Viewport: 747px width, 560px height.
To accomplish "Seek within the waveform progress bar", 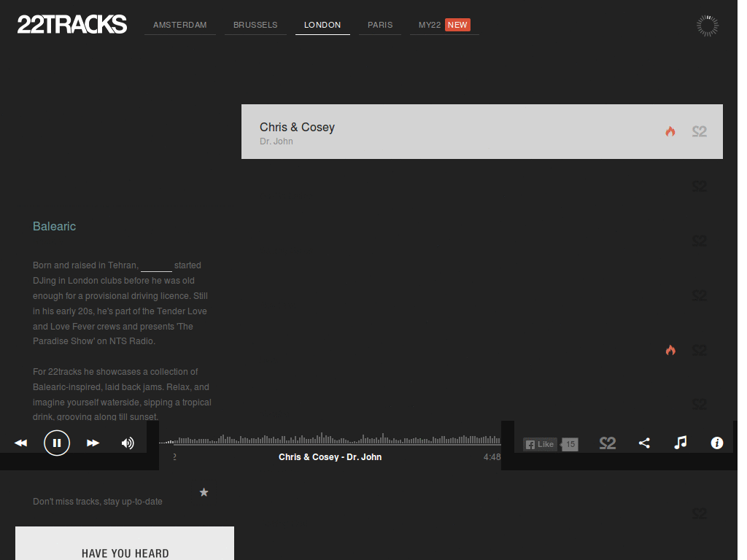I will [330, 438].
